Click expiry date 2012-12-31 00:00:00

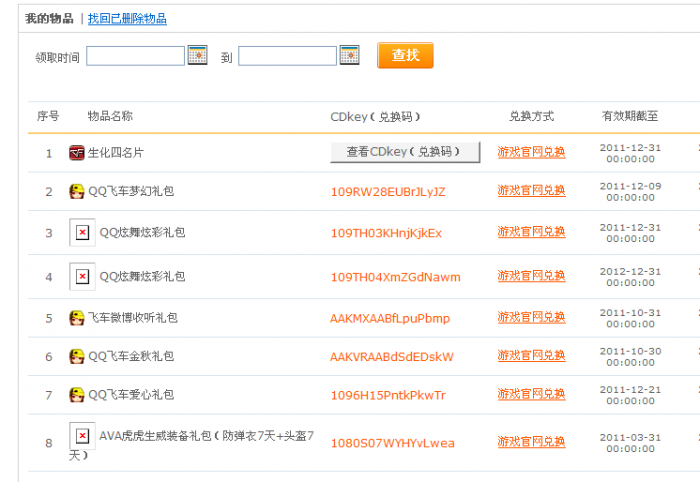(630, 277)
